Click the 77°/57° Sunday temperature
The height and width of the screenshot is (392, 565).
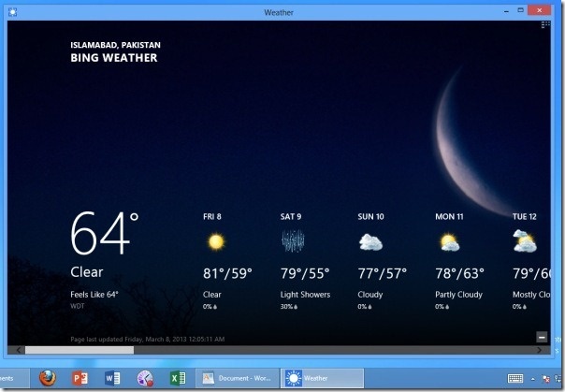pyautogui.click(x=382, y=273)
